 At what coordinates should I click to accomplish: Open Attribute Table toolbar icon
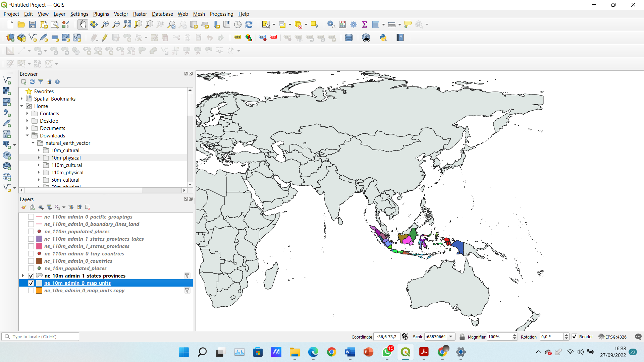click(x=376, y=24)
